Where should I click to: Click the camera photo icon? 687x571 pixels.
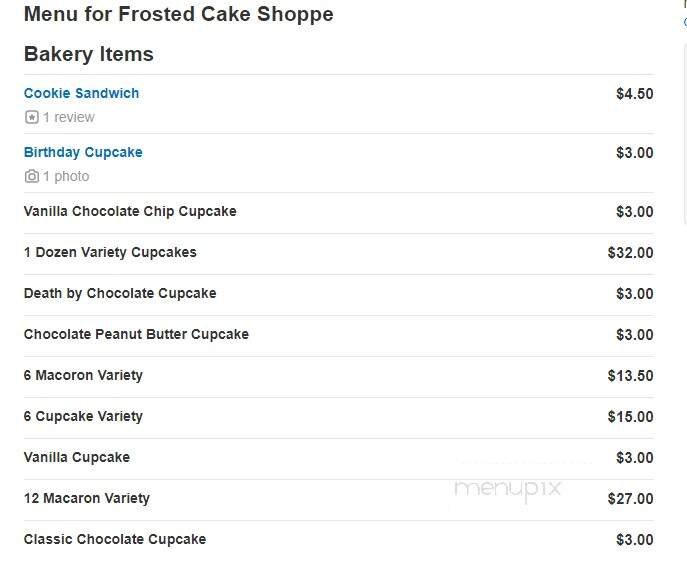coord(31,176)
